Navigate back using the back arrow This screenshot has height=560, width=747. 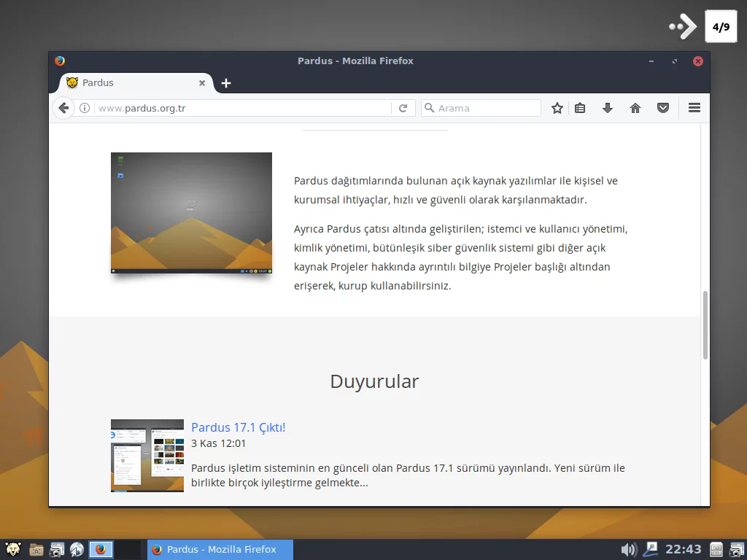tap(63, 107)
